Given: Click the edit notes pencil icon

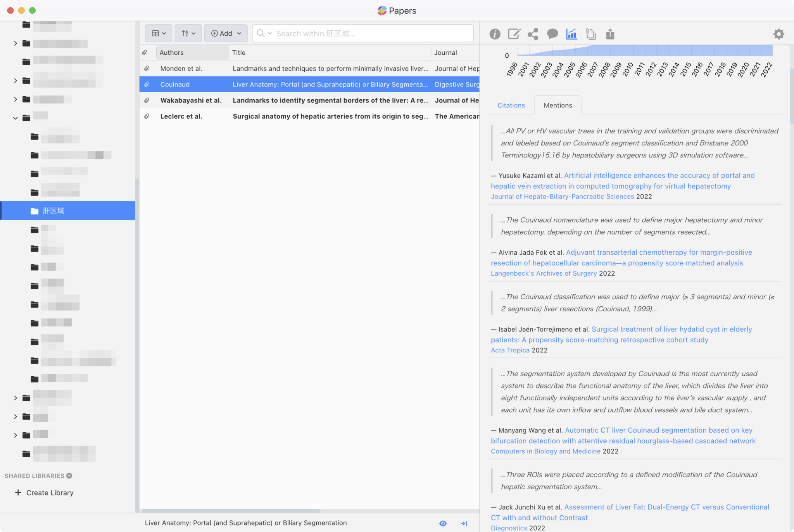Looking at the screenshot, I should tap(514, 34).
